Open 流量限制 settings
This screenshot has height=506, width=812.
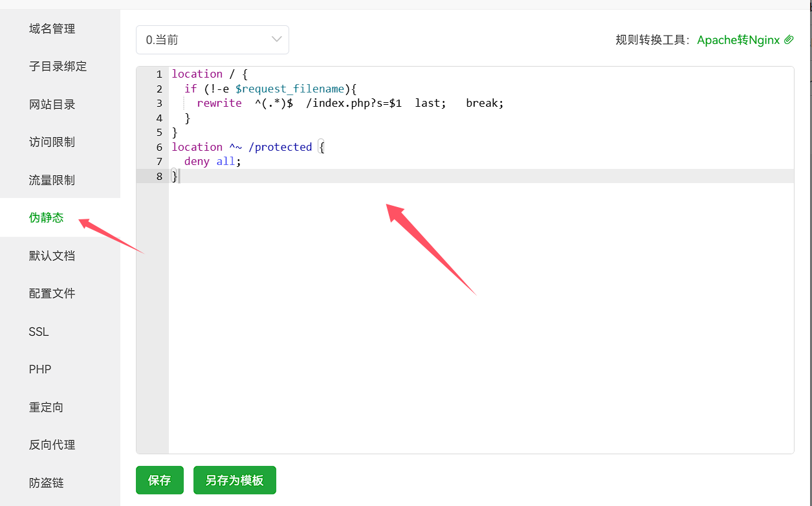pyautogui.click(x=52, y=180)
